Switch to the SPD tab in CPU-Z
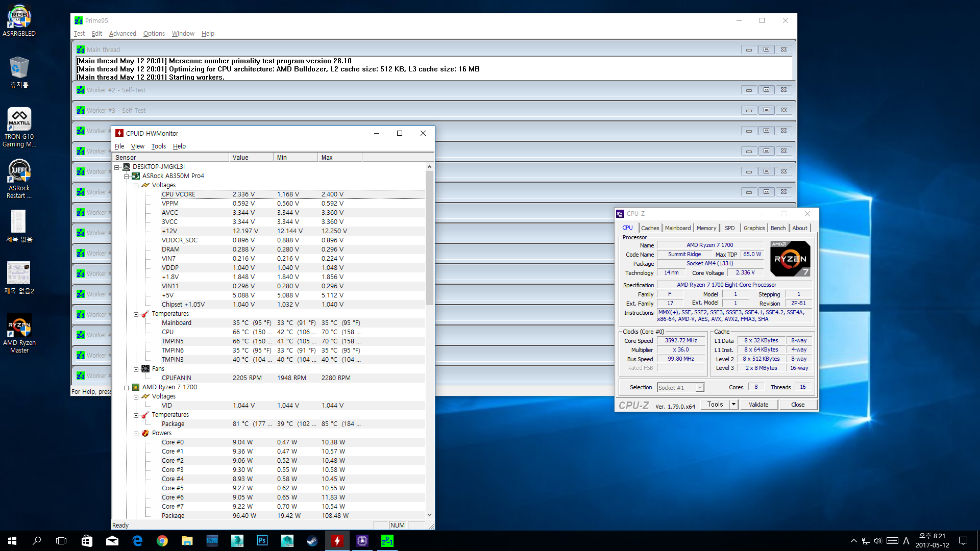Image resolution: width=980 pixels, height=551 pixels. click(730, 228)
